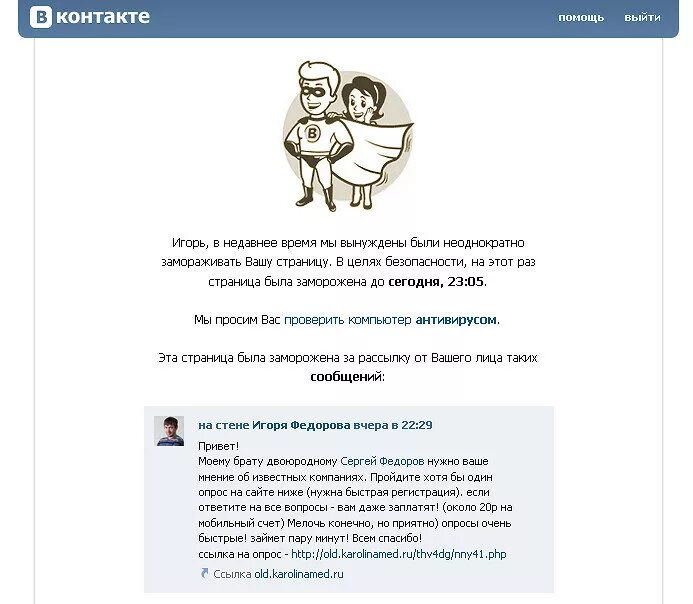Viewport: 693px width, 604px height.
Task: Click the bold "сегодня, 23:05" text
Action: pos(436,281)
